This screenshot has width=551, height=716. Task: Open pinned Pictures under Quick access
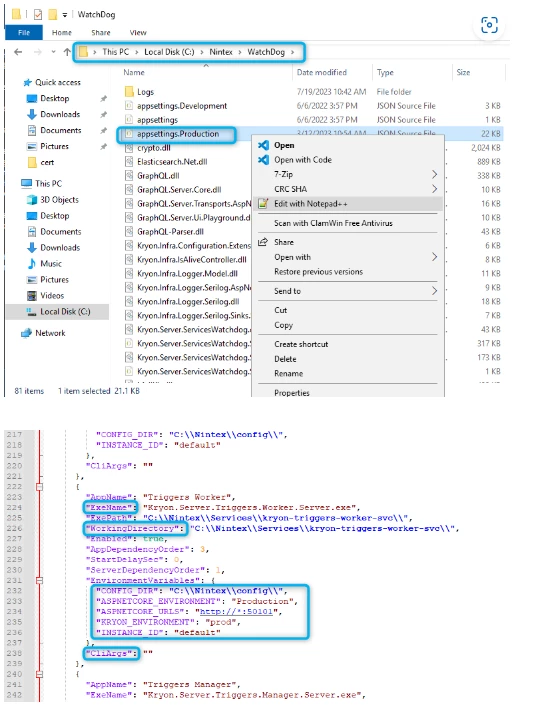pos(54,146)
